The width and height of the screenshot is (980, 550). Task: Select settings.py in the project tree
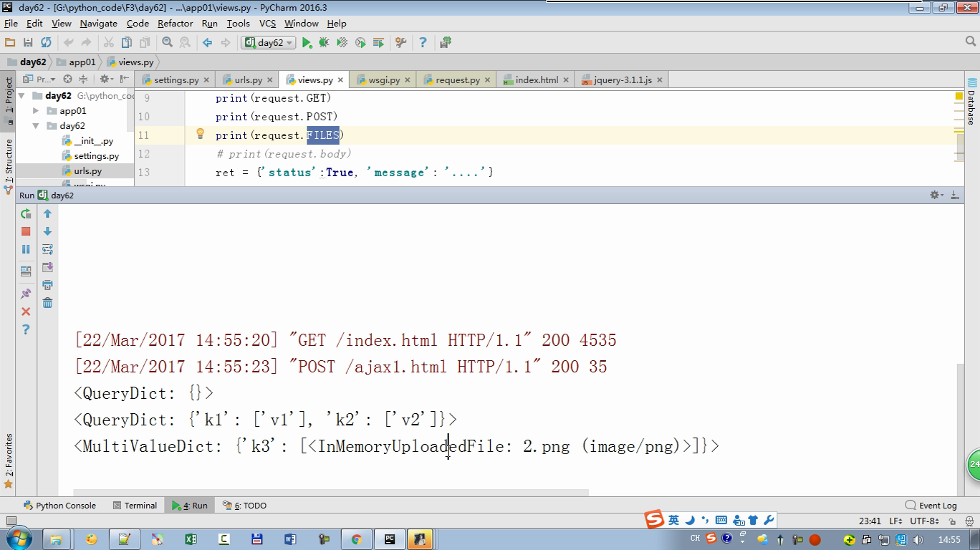coord(96,155)
